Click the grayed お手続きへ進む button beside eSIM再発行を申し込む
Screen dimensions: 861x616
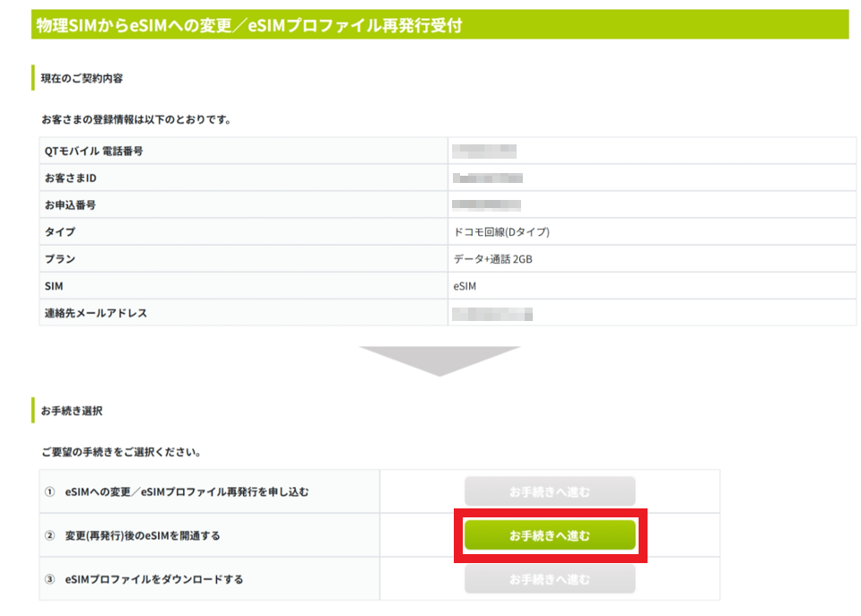click(x=549, y=491)
